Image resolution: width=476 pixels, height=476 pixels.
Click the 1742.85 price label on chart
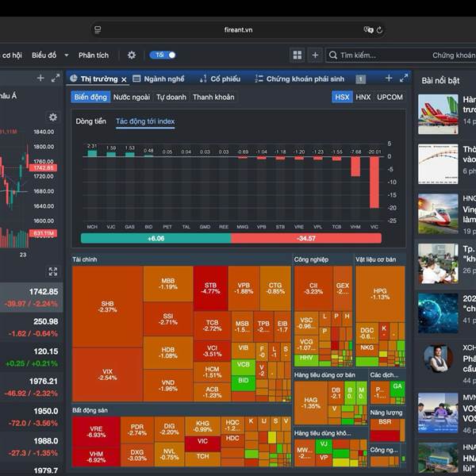click(43, 168)
